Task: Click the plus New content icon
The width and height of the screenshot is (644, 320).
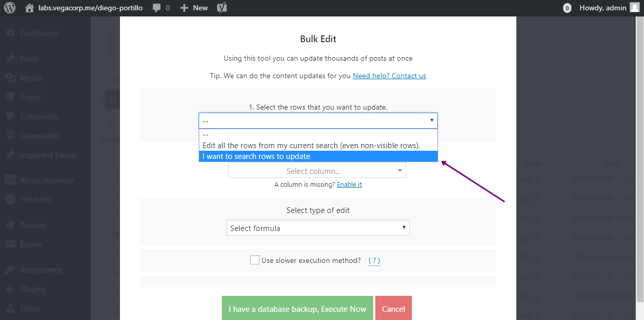Action: point(184,8)
